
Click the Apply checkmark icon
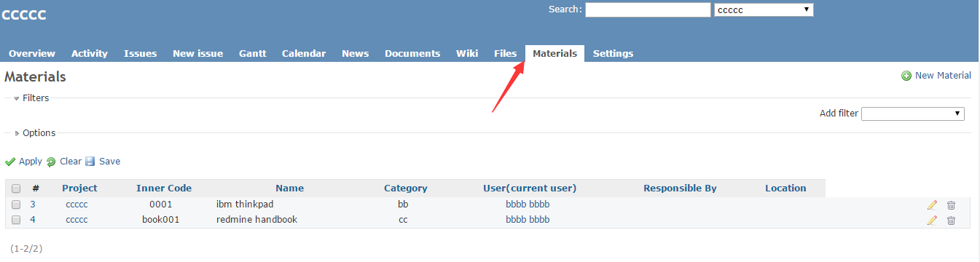(10, 162)
